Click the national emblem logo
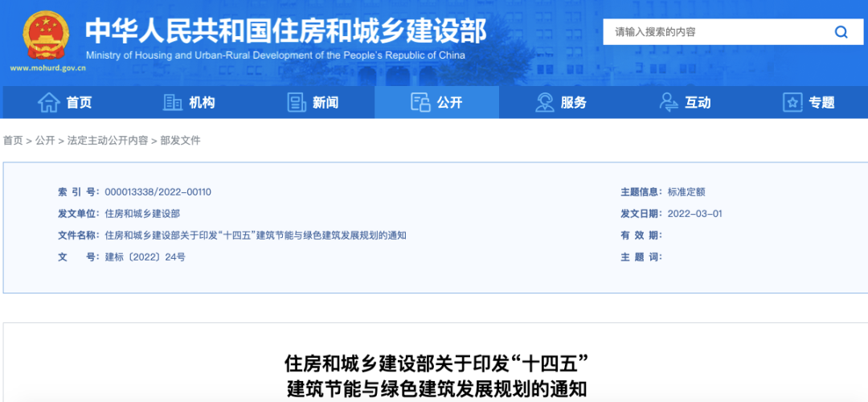 [x=47, y=36]
